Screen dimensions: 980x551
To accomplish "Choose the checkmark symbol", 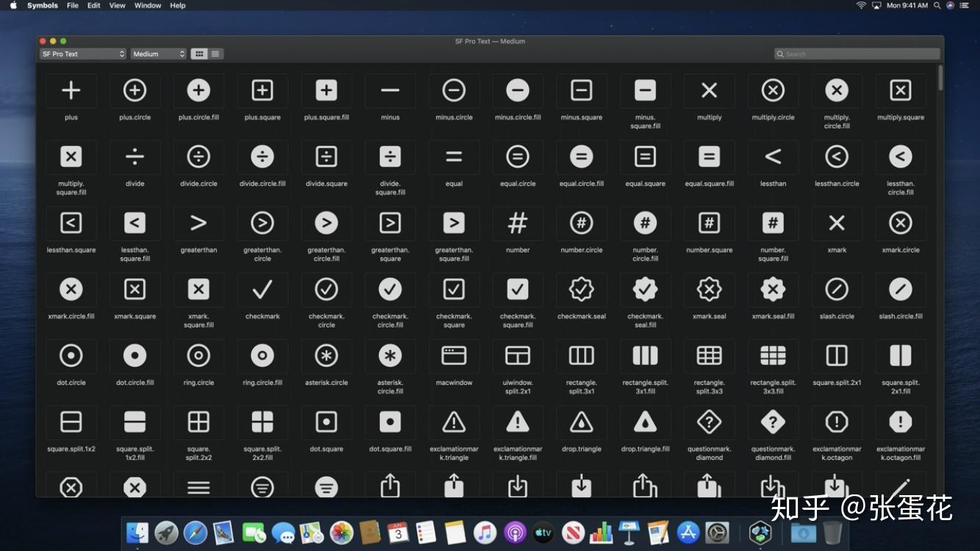I will coord(262,289).
